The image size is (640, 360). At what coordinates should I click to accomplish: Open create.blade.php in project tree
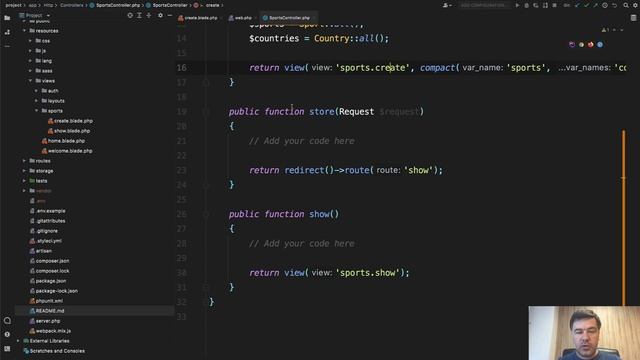70,121
